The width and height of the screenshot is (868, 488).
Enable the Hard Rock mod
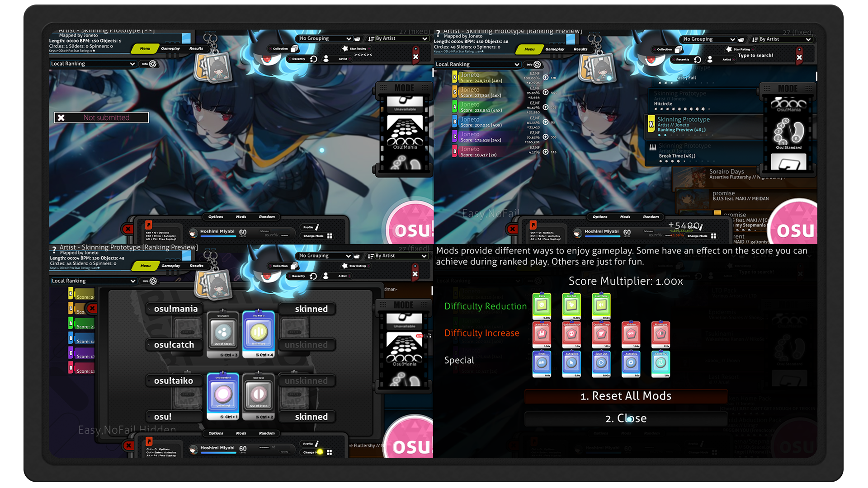click(542, 335)
